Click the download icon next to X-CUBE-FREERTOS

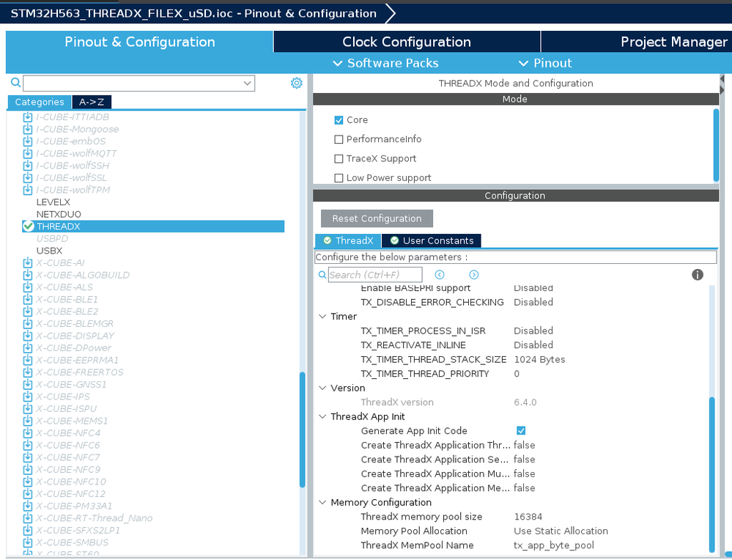[x=28, y=372]
